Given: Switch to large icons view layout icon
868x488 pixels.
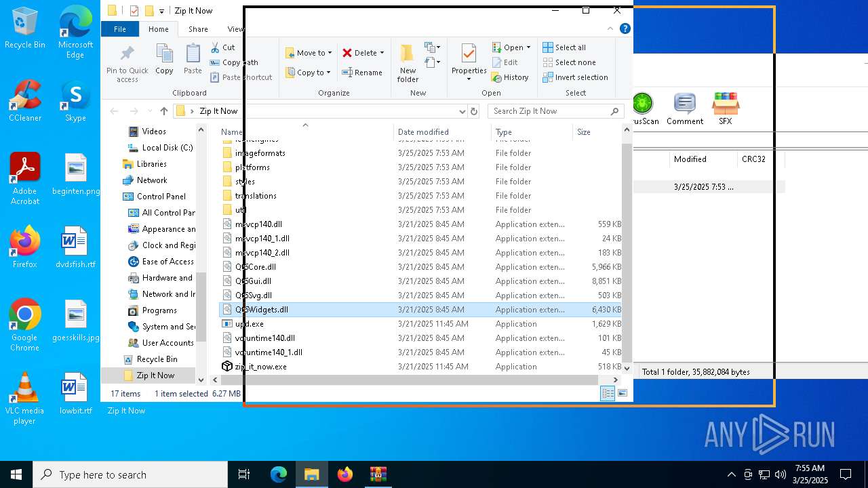Looking at the screenshot, I should [x=622, y=393].
